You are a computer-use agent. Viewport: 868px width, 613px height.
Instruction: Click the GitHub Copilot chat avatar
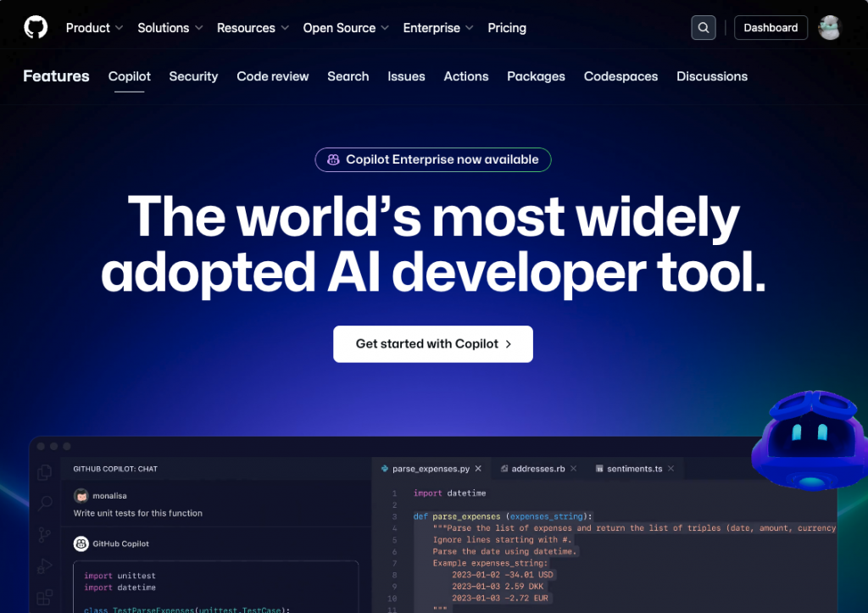point(81,543)
